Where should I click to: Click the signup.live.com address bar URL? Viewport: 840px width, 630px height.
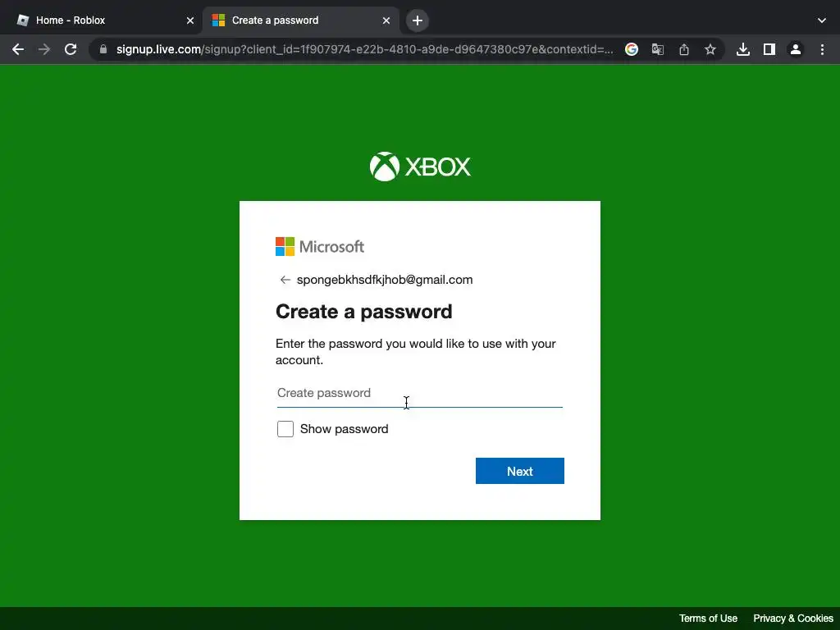tap(364, 49)
